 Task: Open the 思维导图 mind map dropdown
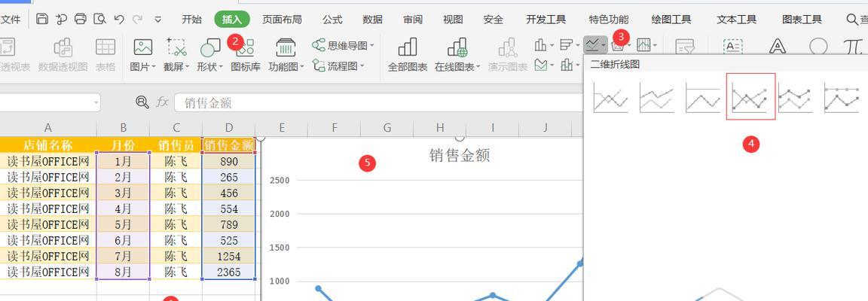343,45
